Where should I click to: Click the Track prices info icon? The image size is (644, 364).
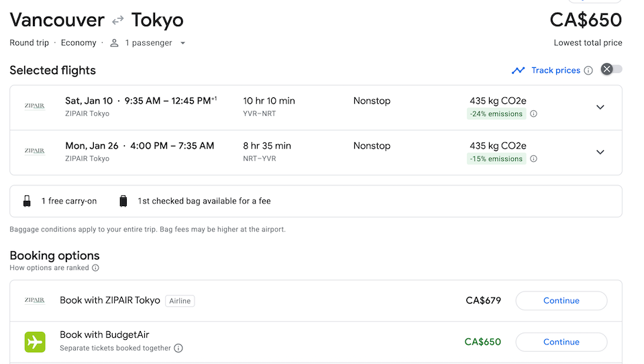point(588,71)
